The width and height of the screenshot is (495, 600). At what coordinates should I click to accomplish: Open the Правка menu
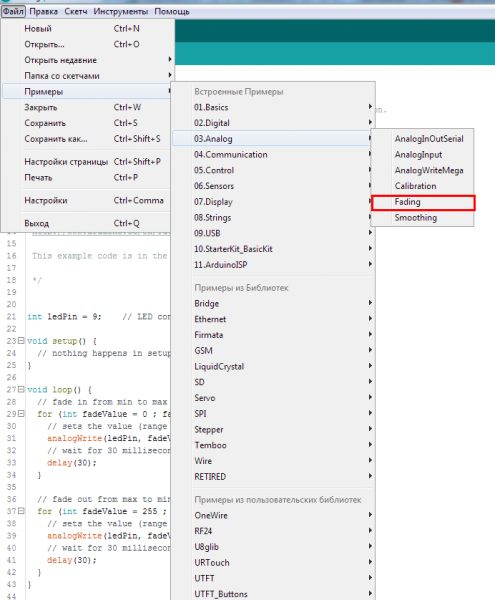click(x=44, y=12)
